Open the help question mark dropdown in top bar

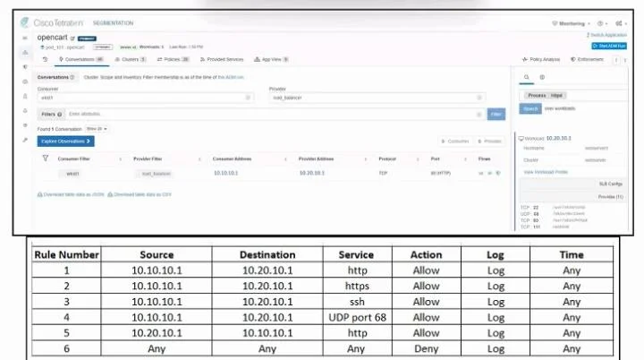602,23
